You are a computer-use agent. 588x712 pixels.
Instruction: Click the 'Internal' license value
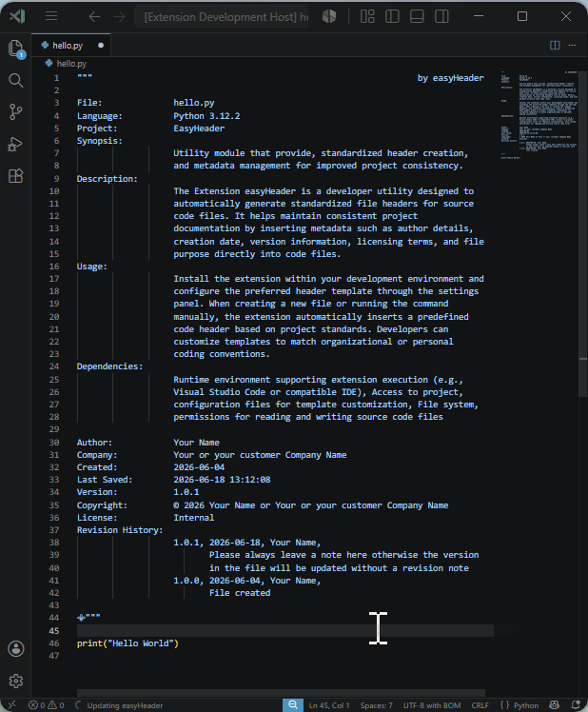(x=193, y=518)
